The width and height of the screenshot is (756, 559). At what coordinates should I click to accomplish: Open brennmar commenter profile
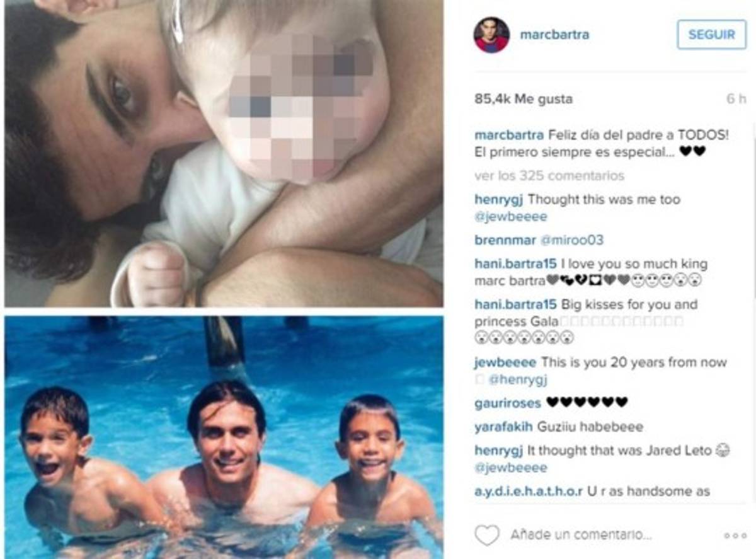click(x=505, y=240)
